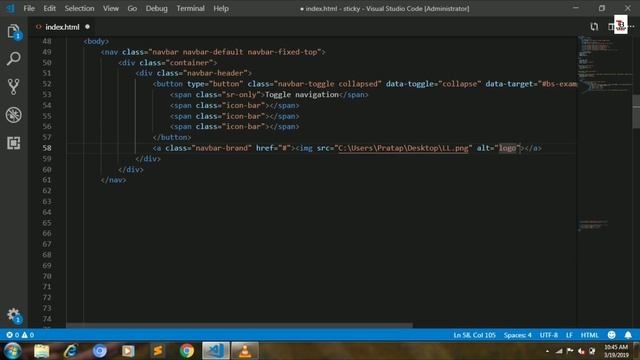Open Internet Explorer from taskbar
The image size is (640, 360).
(71, 351)
